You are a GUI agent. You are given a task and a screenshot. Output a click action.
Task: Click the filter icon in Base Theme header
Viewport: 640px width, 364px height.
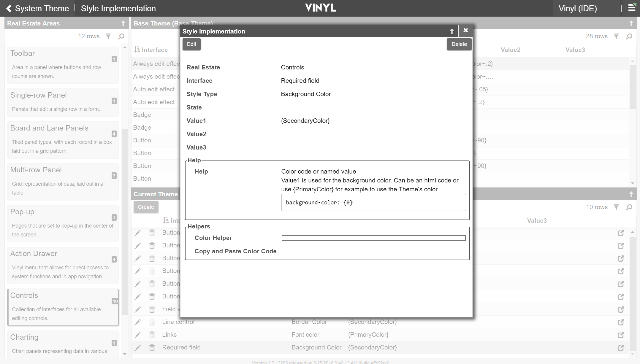(616, 36)
